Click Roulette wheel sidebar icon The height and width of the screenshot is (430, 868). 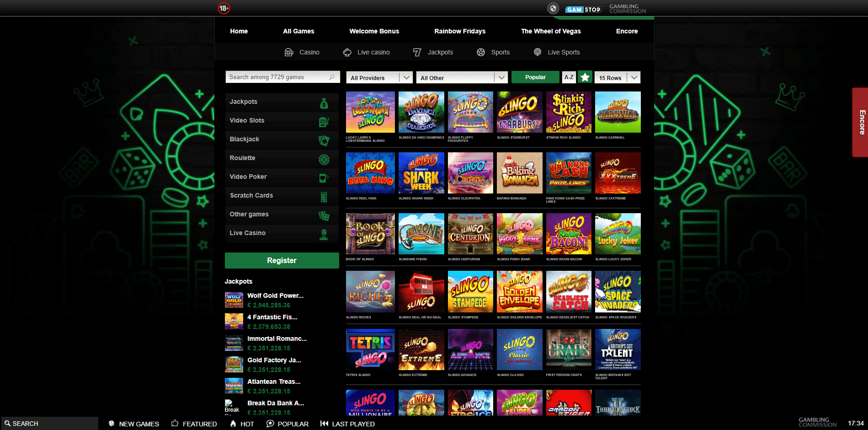coord(324,159)
